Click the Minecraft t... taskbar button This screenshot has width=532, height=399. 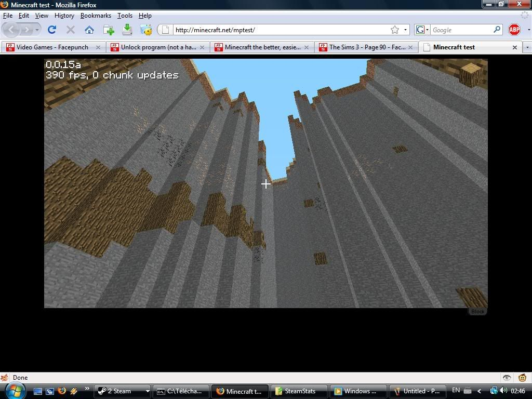point(240,391)
